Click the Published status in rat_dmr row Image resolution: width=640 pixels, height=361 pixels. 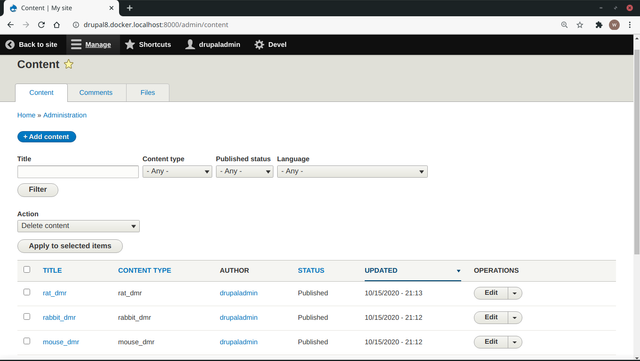(x=313, y=293)
